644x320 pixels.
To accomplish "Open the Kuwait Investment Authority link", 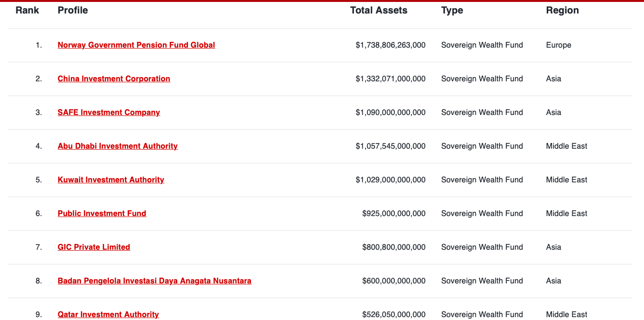I will 111,179.
